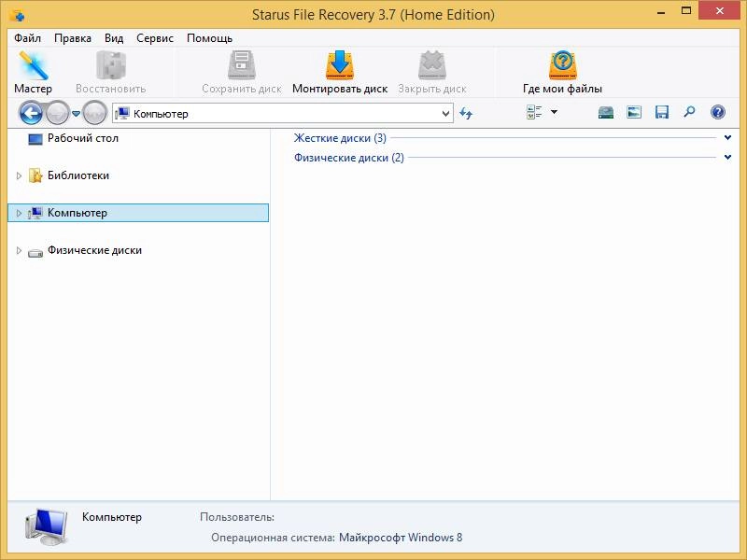
Task: Open the Вид menu
Action: [x=114, y=38]
